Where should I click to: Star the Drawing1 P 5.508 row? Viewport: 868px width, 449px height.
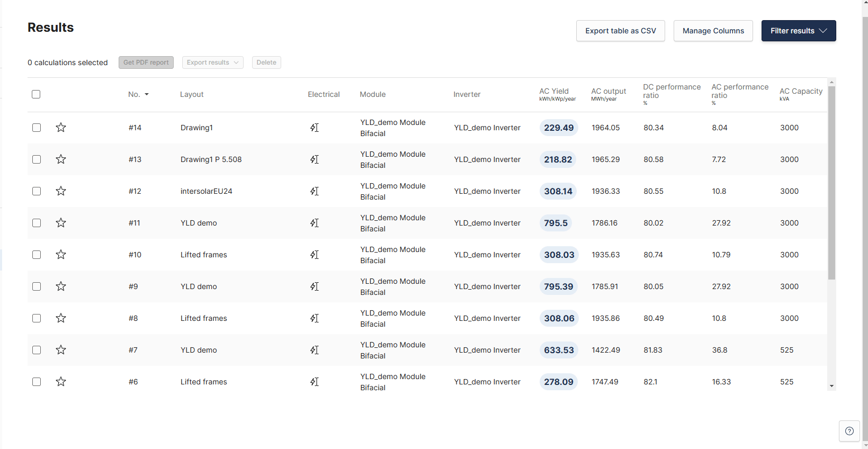(61, 159)
